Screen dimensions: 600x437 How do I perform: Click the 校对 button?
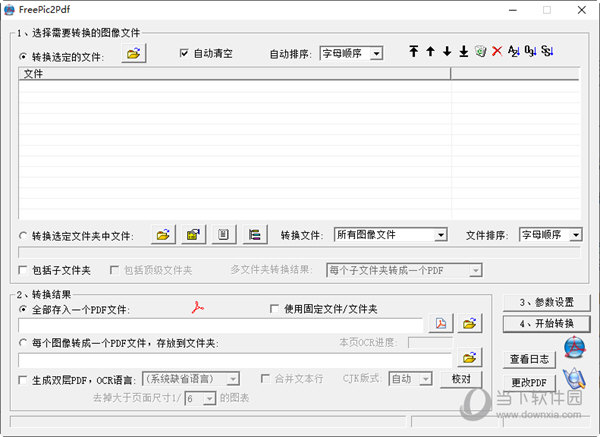[x=461, y=379]
